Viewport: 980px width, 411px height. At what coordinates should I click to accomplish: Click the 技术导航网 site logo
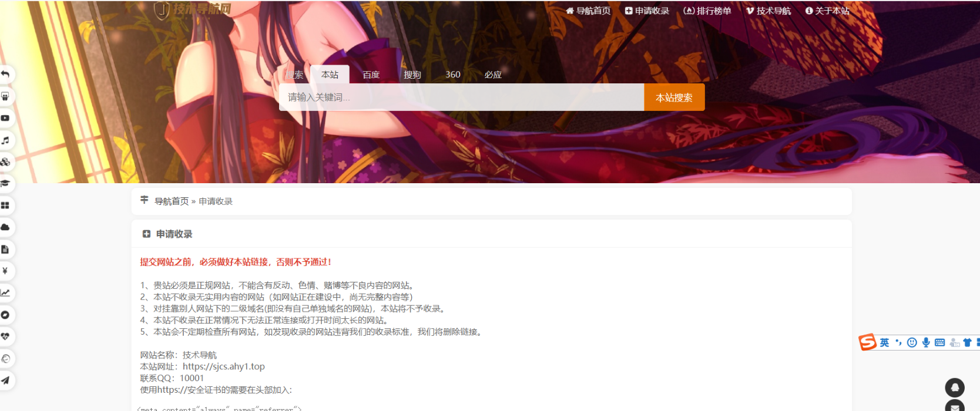click(193, 10)
